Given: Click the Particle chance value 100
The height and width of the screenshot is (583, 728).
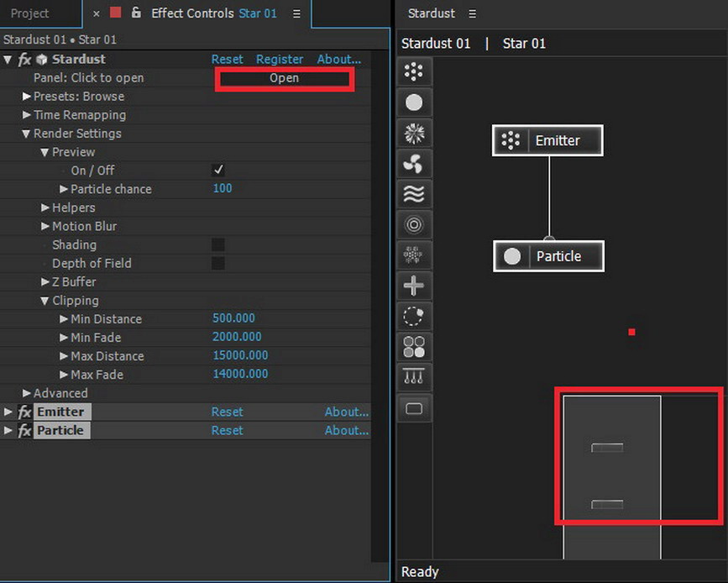Looking at the screenshot, I should tap(223, 188).
